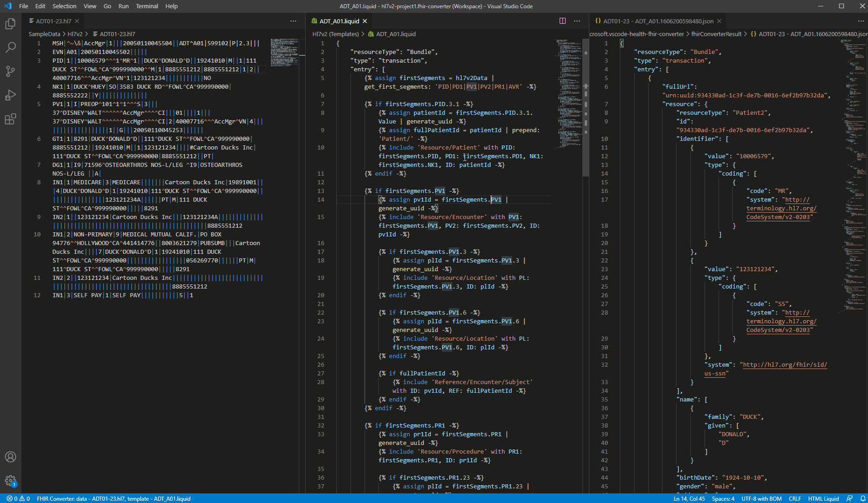
Task: Open the Extensions view
Action: [x=11, y=119]
